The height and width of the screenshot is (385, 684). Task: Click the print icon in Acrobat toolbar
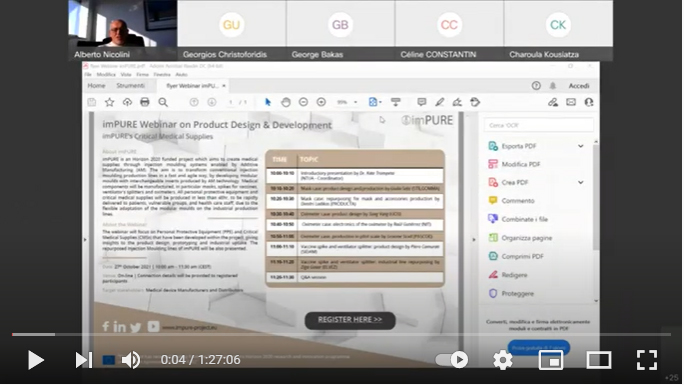[x=145, y=102]
